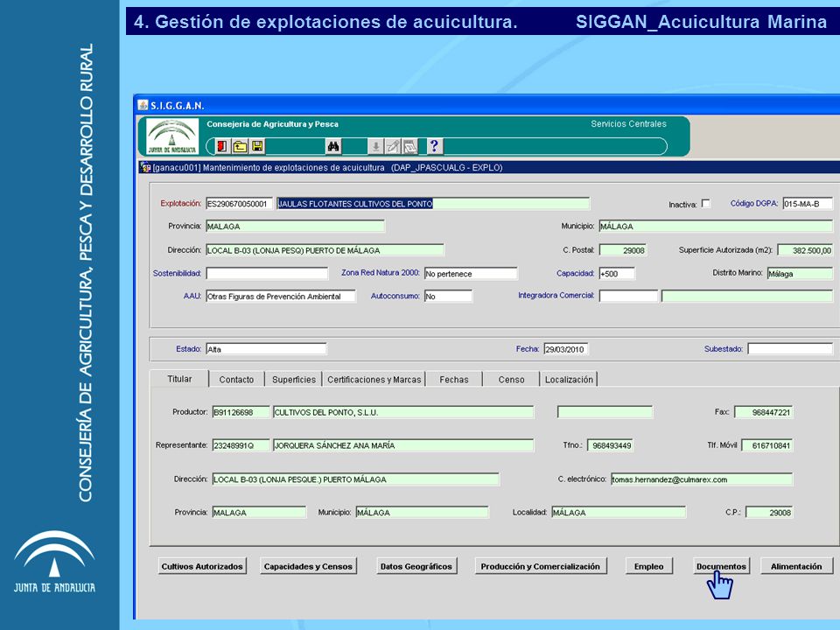
Task: Click the pencil edit toolbar icon
Action: 393,146
